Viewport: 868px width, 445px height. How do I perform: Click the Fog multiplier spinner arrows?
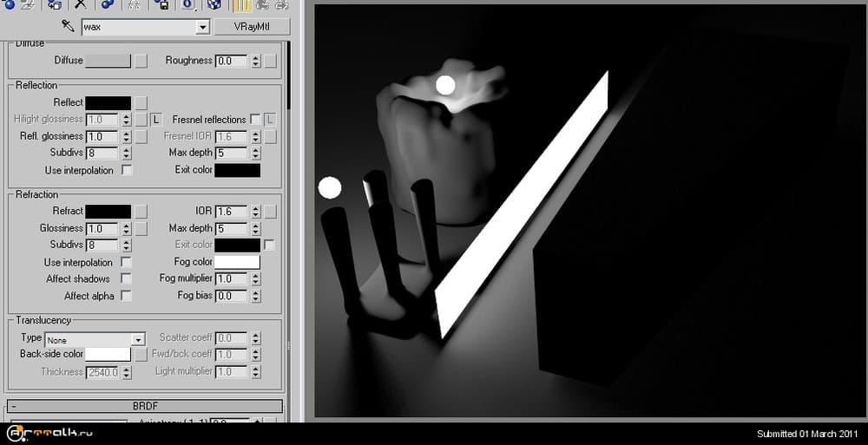(255, 279)
